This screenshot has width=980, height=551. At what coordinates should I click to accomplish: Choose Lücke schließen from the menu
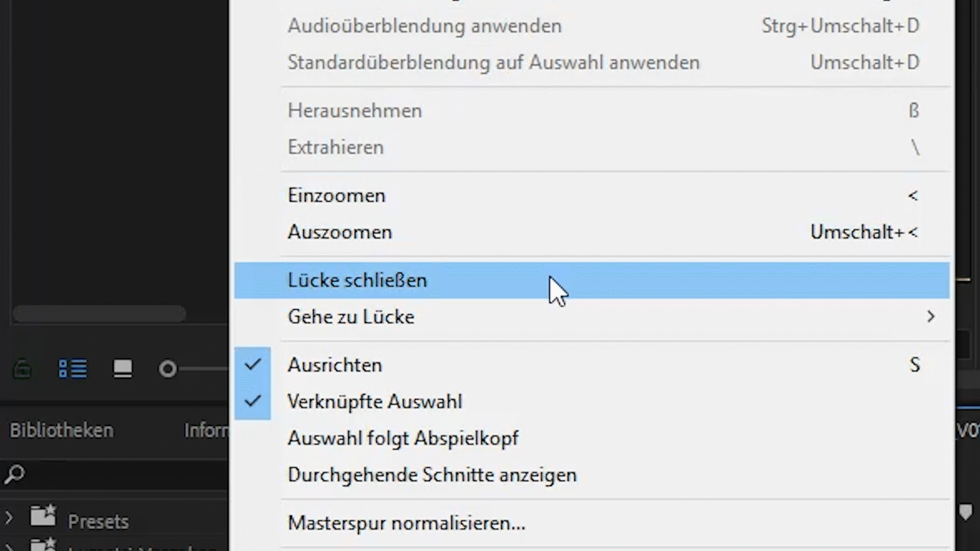click(357, 281)
